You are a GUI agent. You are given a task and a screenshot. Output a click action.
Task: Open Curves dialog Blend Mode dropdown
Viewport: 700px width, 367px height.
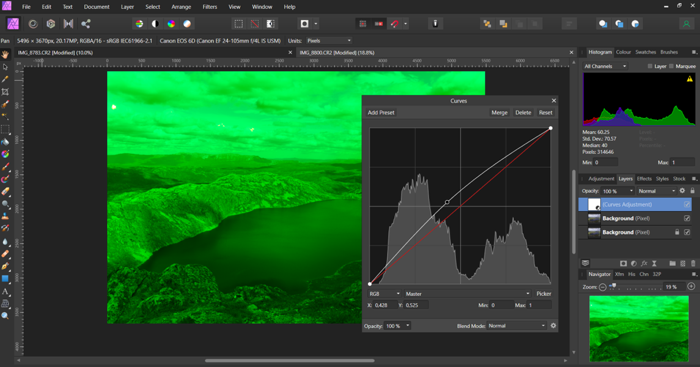click(517, 326)
